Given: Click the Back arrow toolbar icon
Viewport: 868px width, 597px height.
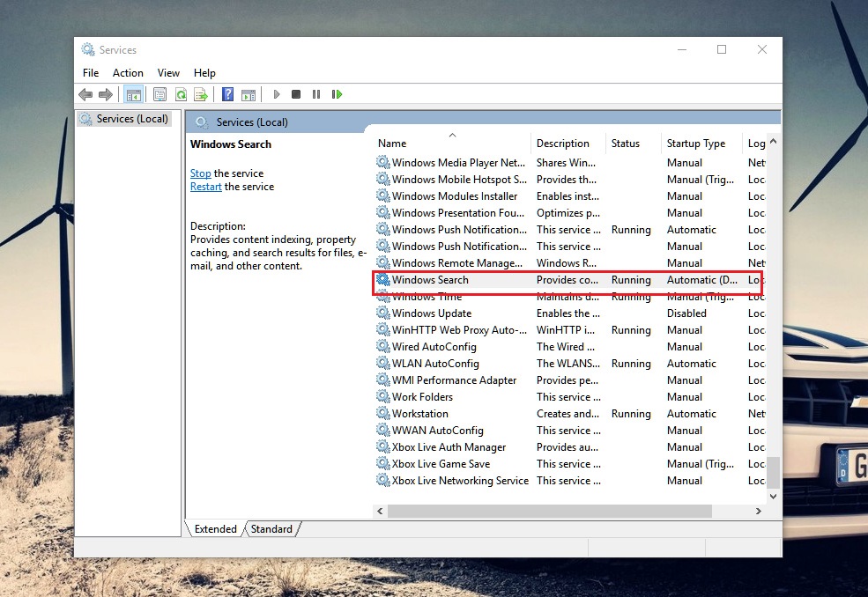Looking at the screenshot, I should (85, 94).
